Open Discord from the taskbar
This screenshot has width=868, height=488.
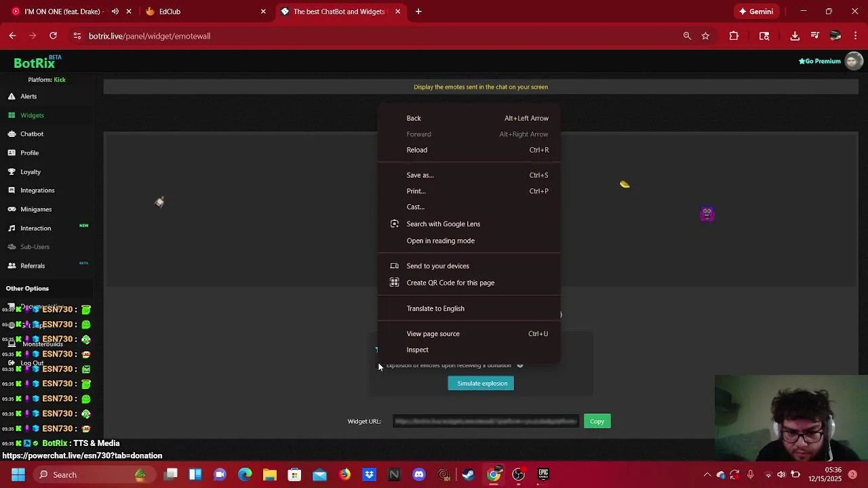coord(419,474)
